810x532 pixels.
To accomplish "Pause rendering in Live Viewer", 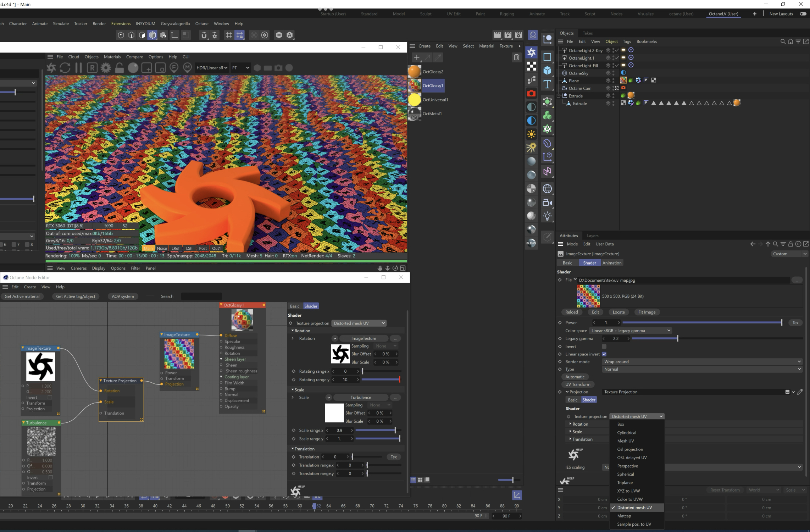I will pos(78,67).
